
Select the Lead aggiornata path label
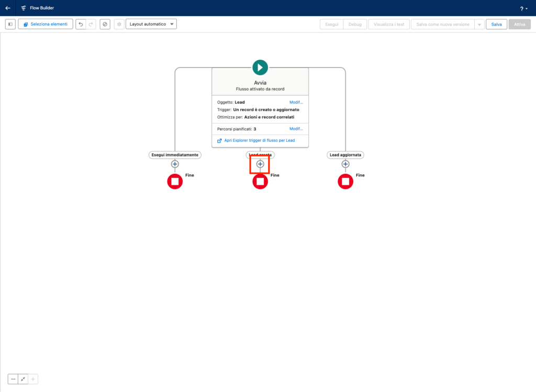coord(345,155)
